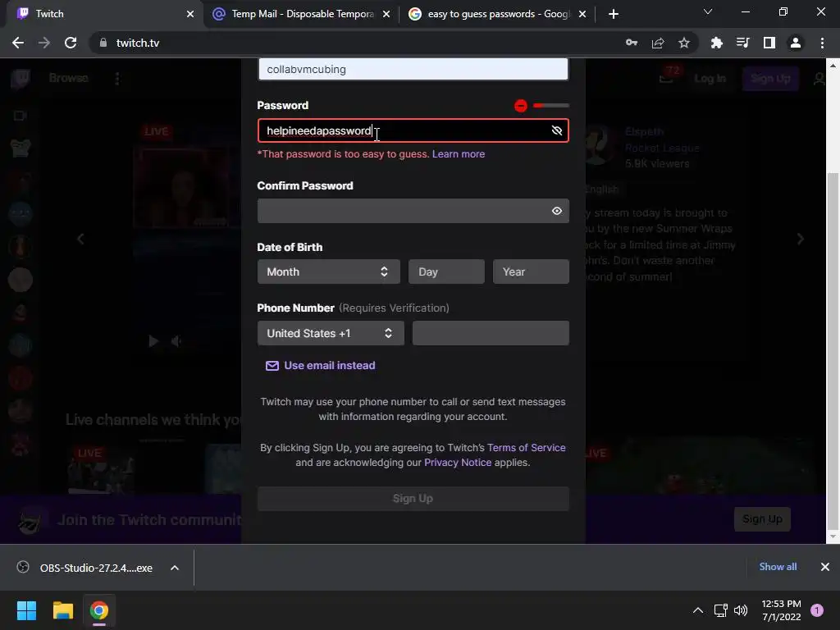
Task: Click Twitch logo in the dimmed header
Action: 21,79
